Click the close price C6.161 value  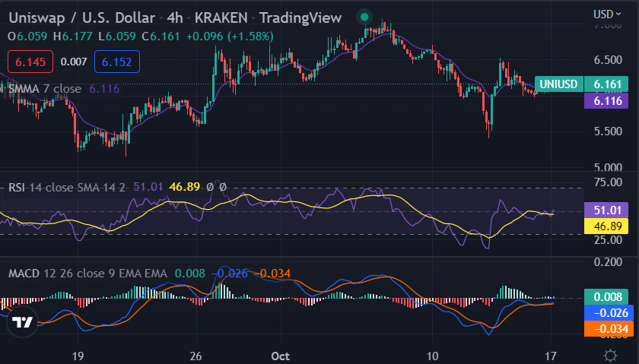pyautogui.click(x=161, y=36)
